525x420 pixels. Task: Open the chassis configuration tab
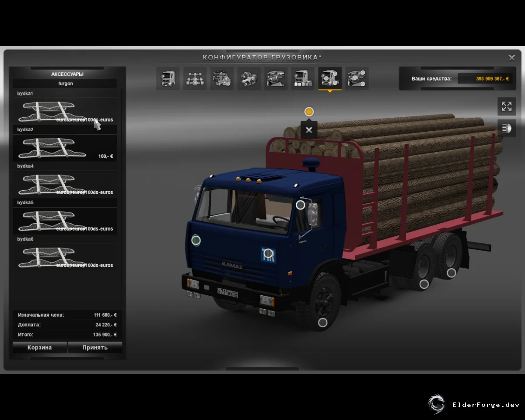coord(195,79)
